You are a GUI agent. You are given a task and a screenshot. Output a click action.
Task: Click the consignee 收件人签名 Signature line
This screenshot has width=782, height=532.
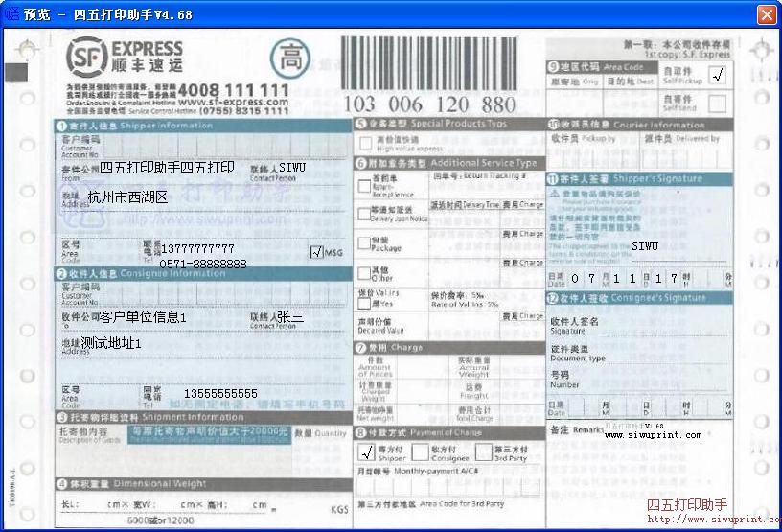point(665,327)
